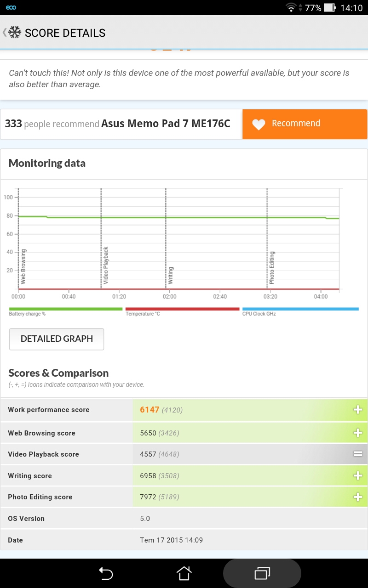Image resolution: width=368 pixels, height=588 pixels.
Task: Toggle Battery charge % legend series
Action: [x=66, y=311]
